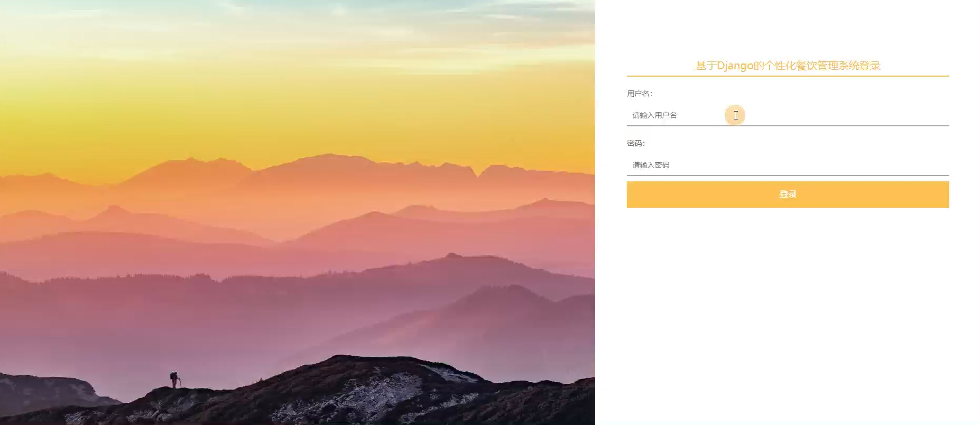Click the 请输入密码 placeholder text
The image size is (980, 425).
click(x=651, y=165)
